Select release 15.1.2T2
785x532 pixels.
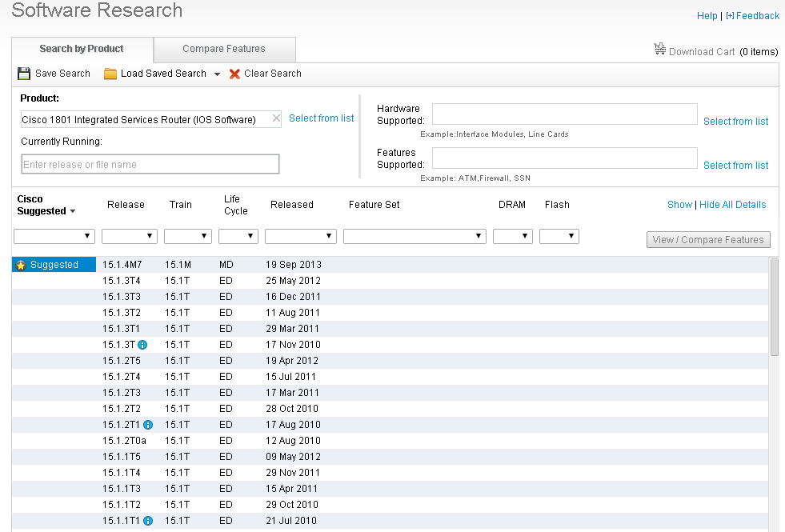point(390,409)
